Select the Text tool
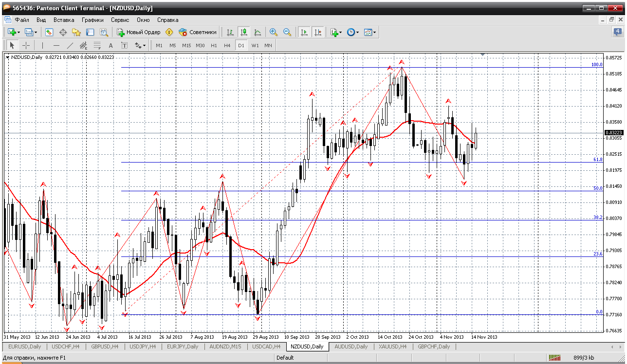 pos(111,45)
